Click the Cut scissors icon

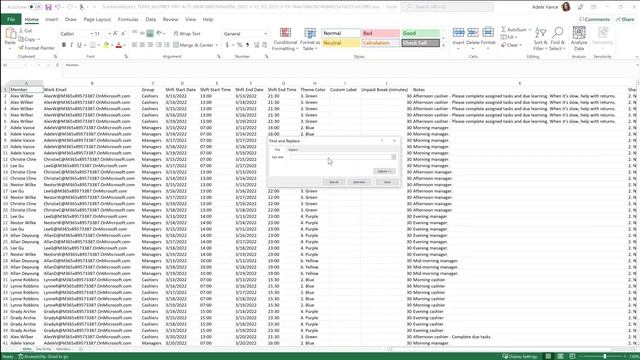[x=21, y=31]
